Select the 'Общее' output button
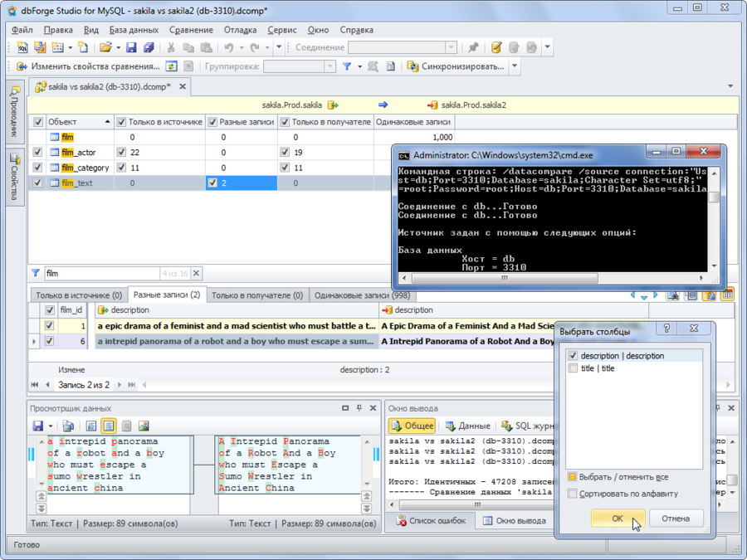 pyautogui.click(x=413, y=426)
